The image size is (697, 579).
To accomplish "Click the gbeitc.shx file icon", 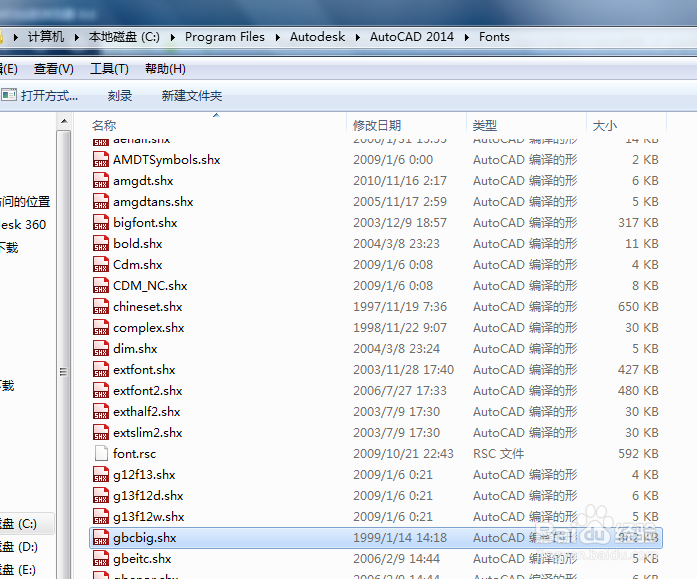I will tap(101, 558).
